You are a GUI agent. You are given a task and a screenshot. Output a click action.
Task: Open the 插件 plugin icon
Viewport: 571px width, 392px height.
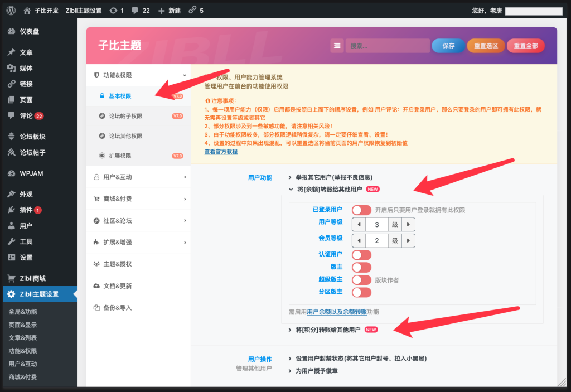point(12,210)
